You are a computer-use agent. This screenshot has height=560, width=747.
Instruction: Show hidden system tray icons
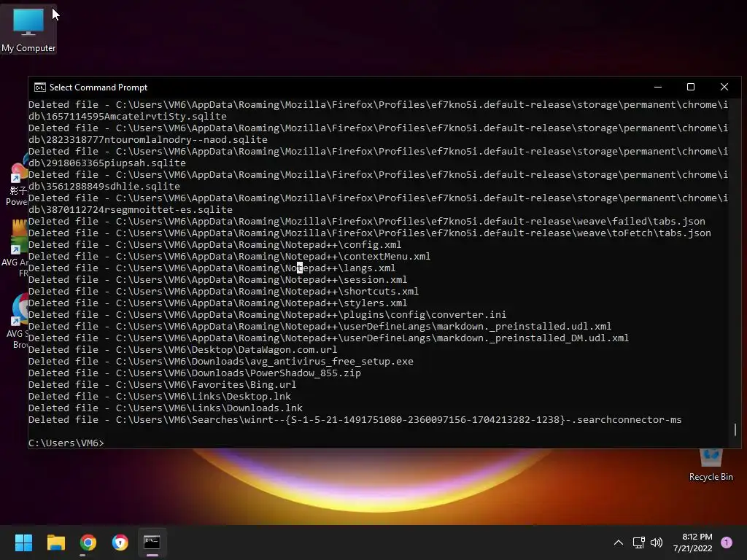pos(619,542)
